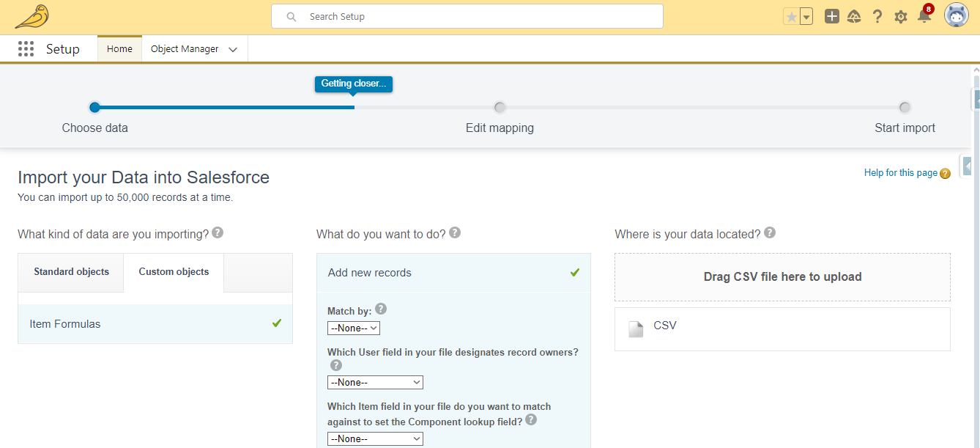Viewport: 980px width, 448px height.
Task: Click the Setup app name label
Action: [x=63, y=49]
